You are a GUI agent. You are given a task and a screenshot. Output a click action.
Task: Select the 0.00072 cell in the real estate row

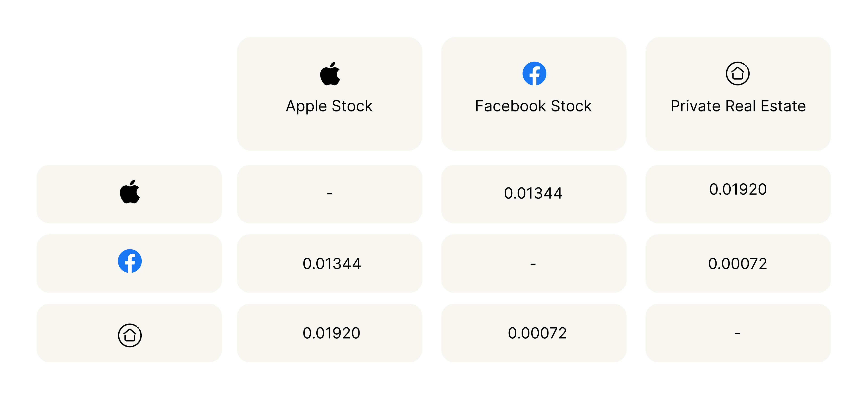[537, 333]
